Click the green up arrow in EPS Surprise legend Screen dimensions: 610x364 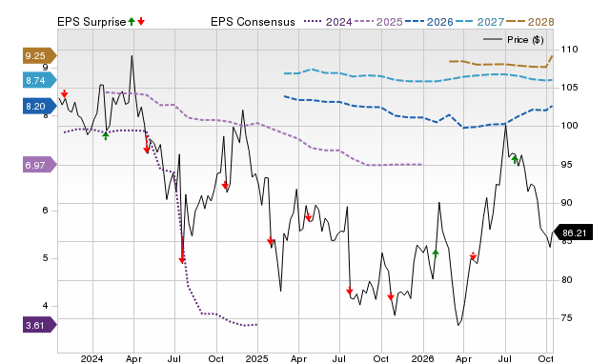point(132,21)
